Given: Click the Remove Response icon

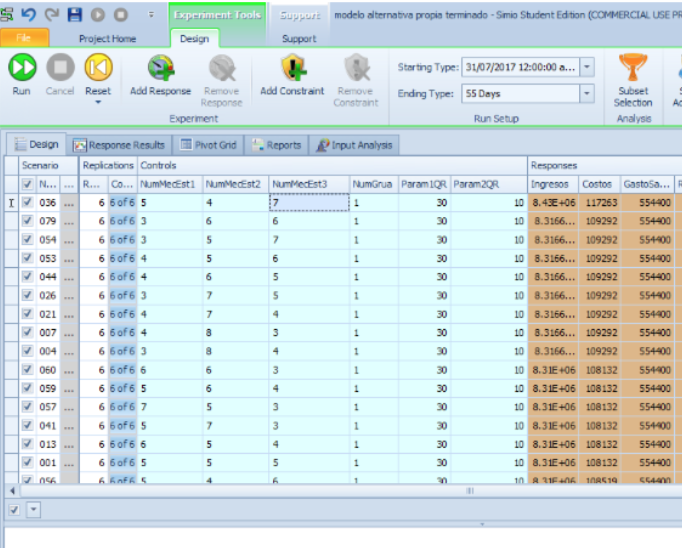Looking at the screenshot, I should [x=222, y=68].
